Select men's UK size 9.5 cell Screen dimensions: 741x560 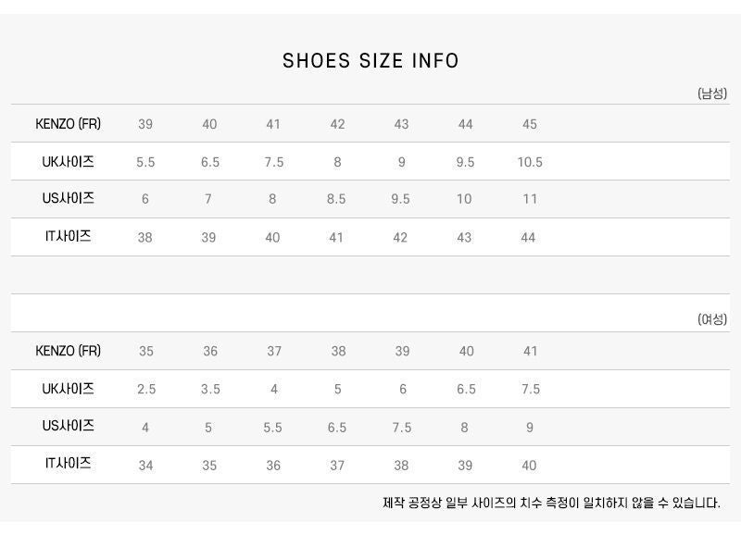point(465,162)
